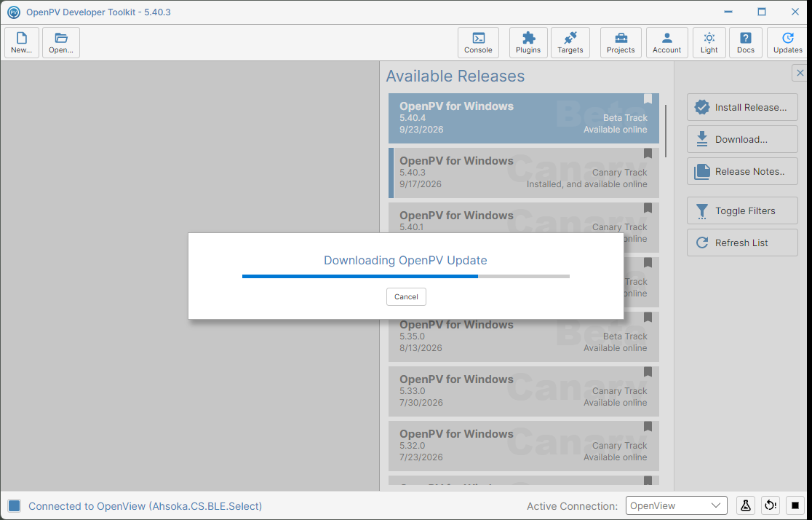The image size is (812, 520).
Task: Click the Install Release button
Action: (742, 107)
